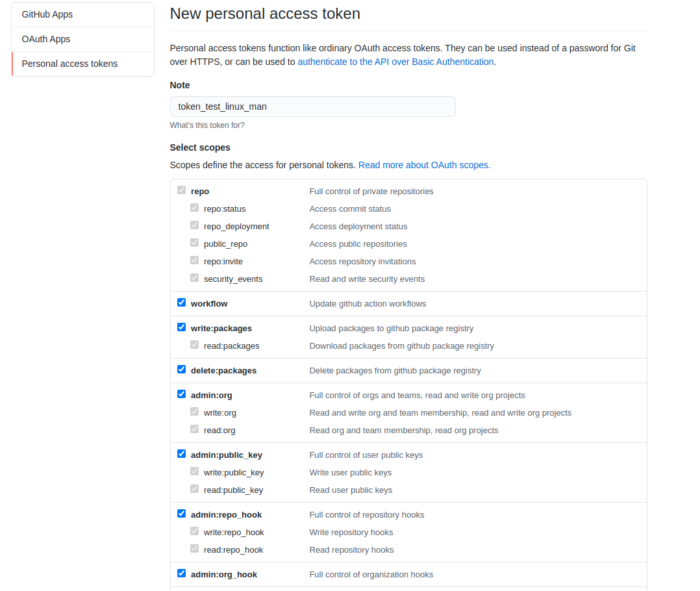Check the read:public_key checkbox
Screen dimensions: 700x591
pos(194,488)
